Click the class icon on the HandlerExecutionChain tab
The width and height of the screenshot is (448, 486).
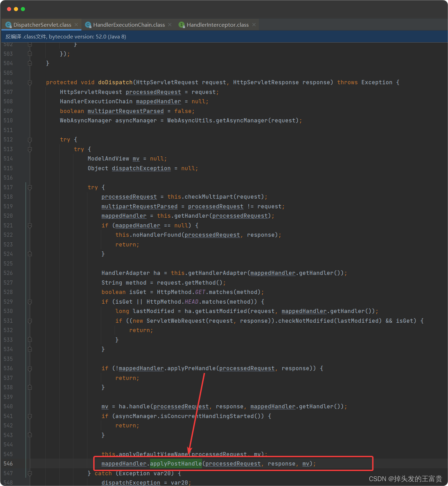[88, 25]
